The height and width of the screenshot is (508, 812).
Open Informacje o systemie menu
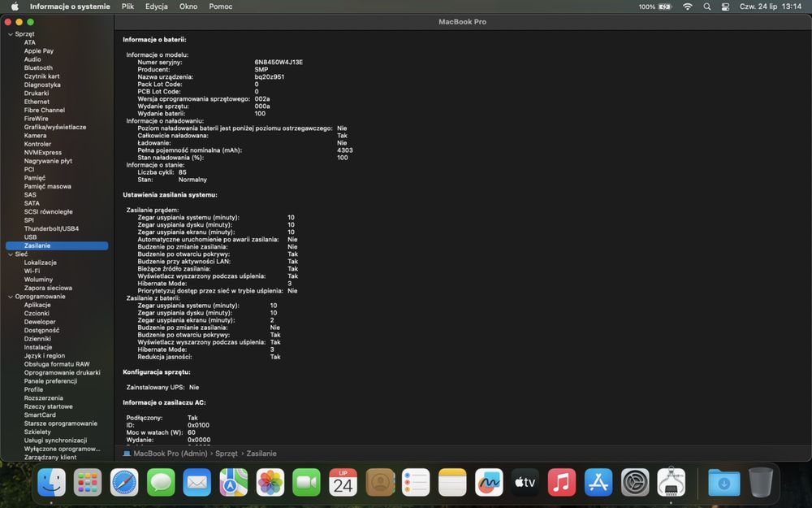pos(70,7)
